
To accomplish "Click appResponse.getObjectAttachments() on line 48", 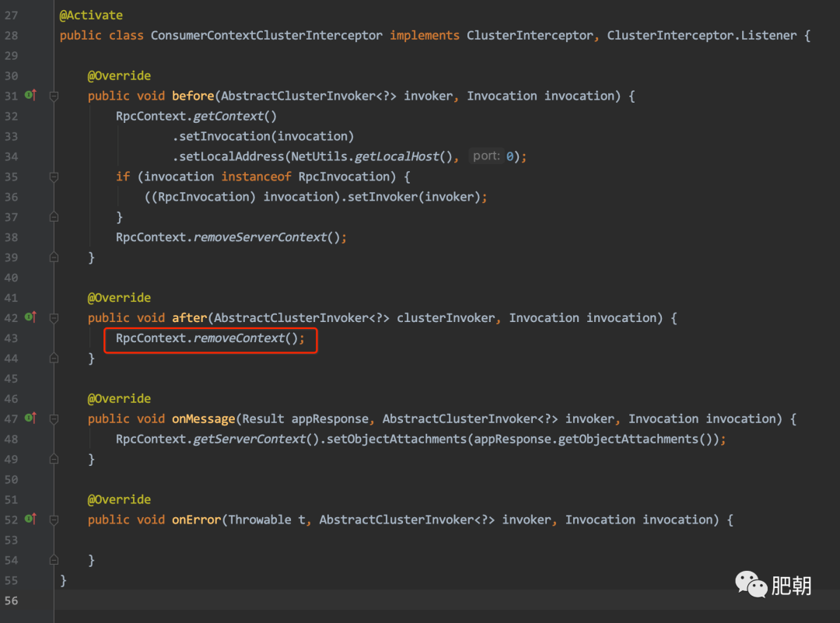I will [593, 439].
